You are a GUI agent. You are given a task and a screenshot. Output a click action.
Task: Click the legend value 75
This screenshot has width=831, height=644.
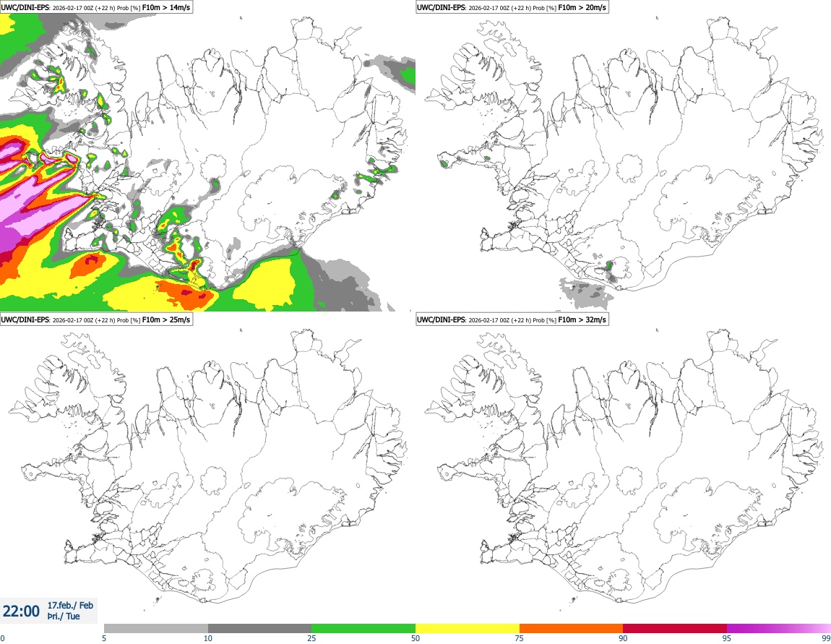(520, 638)
